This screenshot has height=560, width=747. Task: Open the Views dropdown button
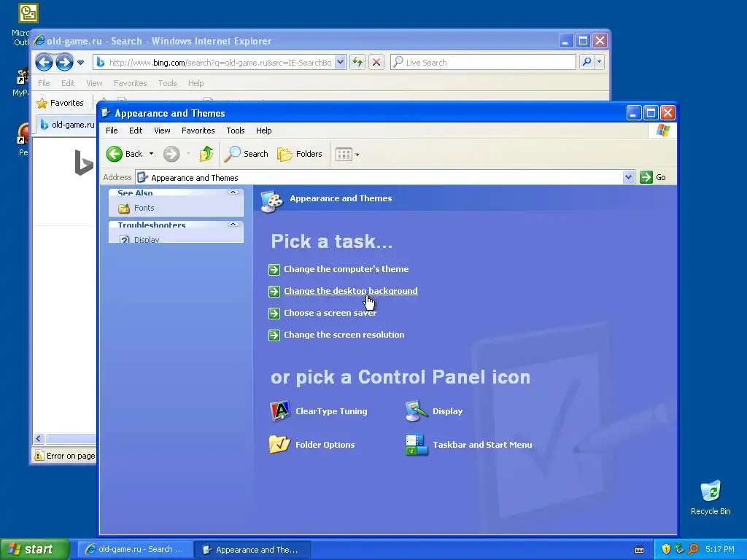(x=347, y=154)
